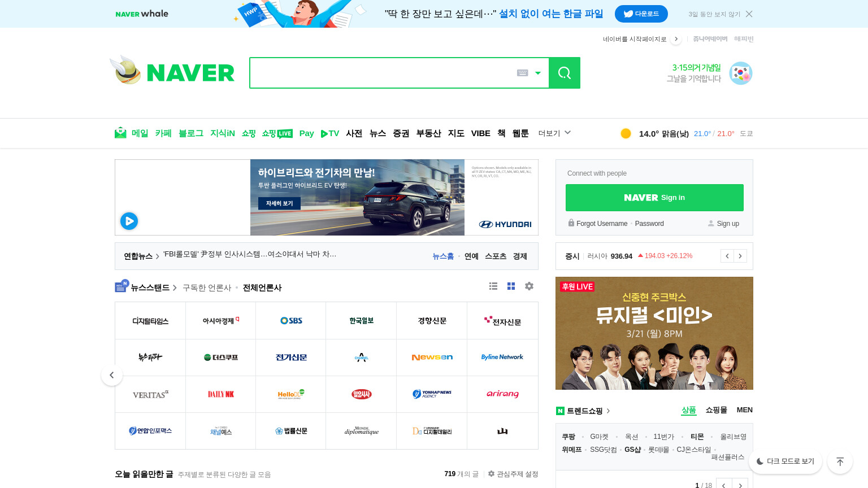Expand the 더보기 services menu
This screenshot has height=488, width=868.
554,133
